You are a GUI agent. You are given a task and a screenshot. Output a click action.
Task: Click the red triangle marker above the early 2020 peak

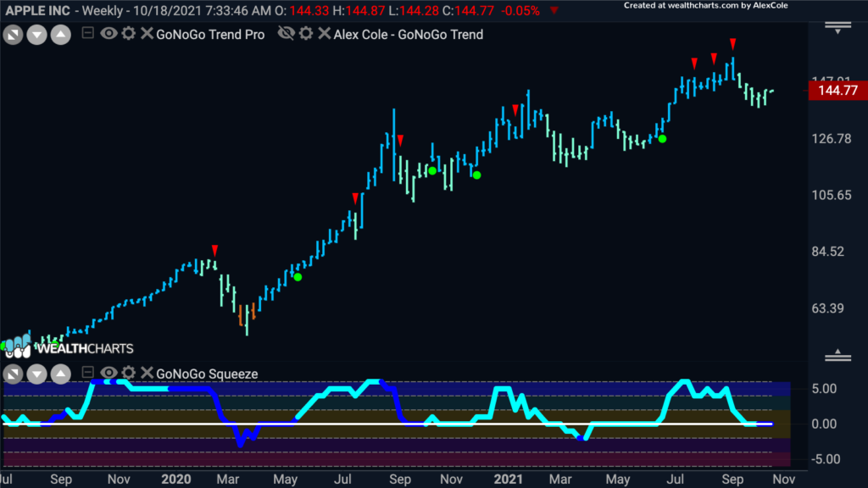click(x=214, y=250)
